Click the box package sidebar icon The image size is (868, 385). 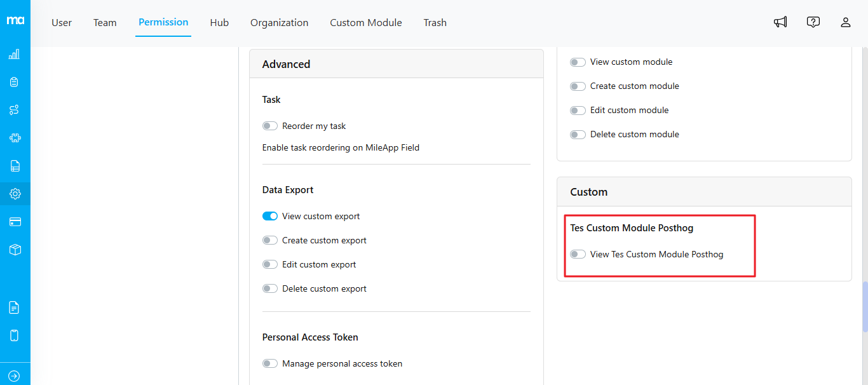pos(15,250)
